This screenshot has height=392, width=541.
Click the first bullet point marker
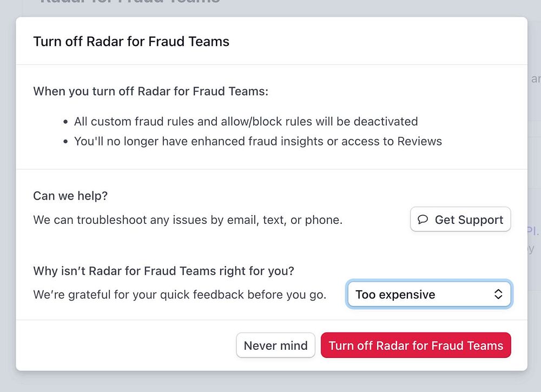pyautogui.click(x=65, y=122)
